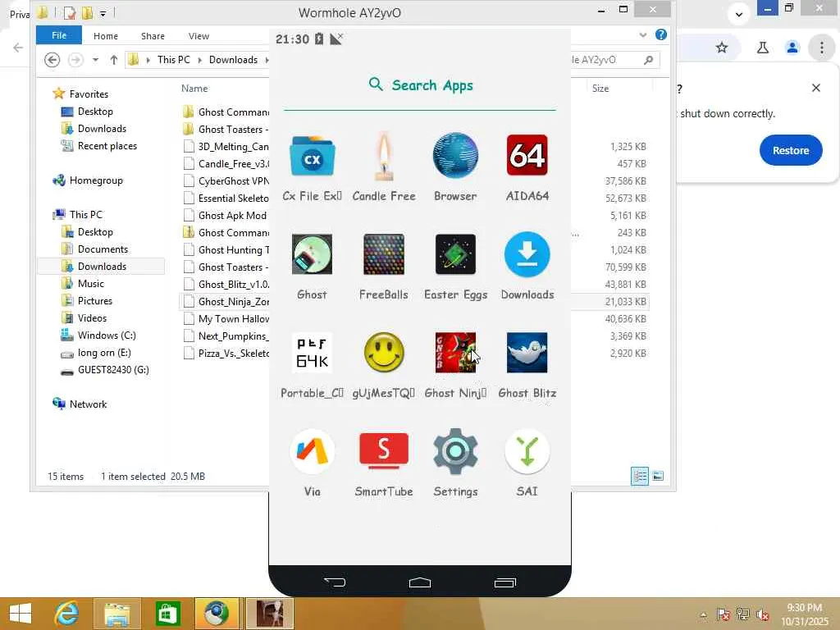Switch to details view layout button

click(x=640, y=477)
